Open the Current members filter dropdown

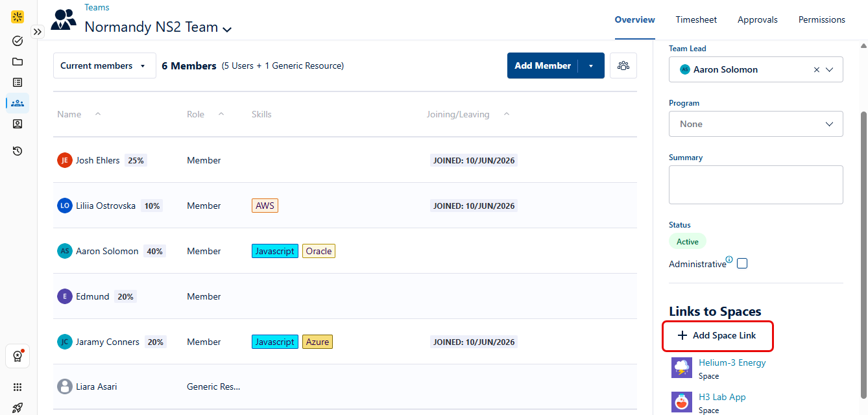[x=104, y=65]
